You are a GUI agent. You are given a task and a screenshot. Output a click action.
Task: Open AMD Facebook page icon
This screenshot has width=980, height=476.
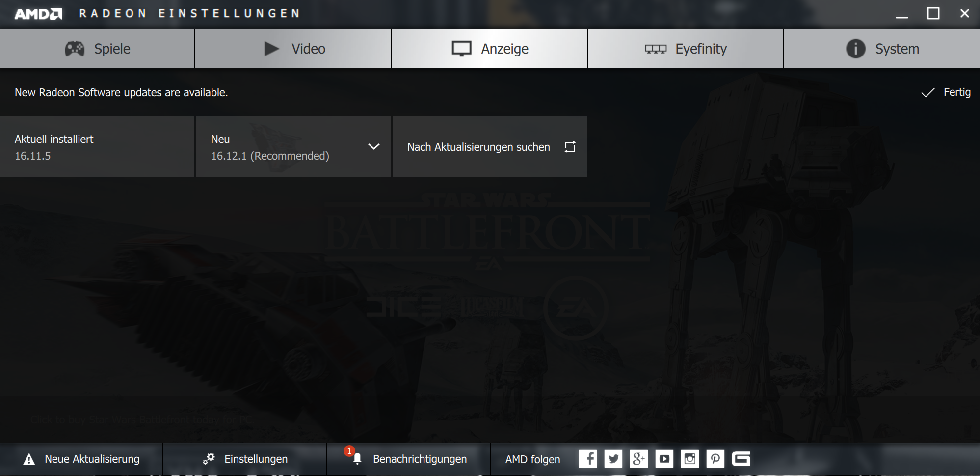(x=588, y=459)
